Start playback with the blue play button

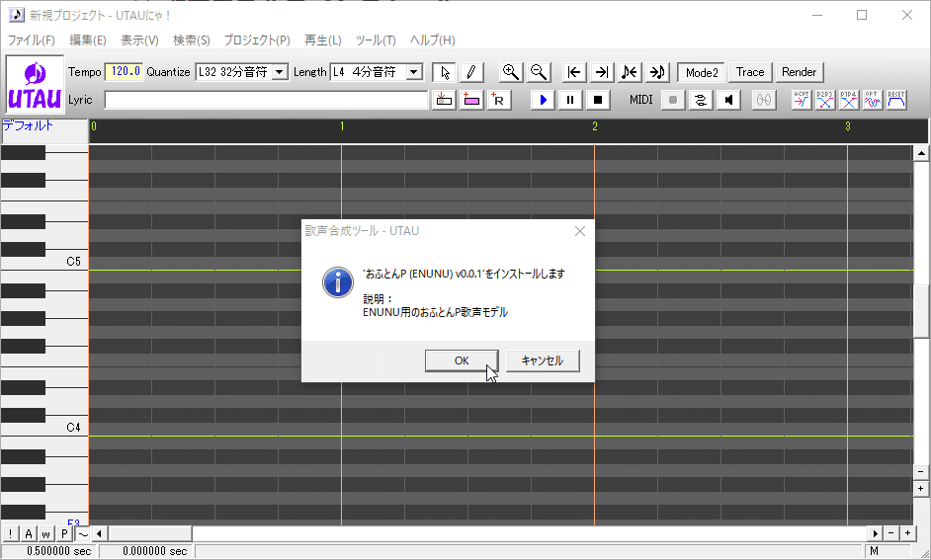543,100
